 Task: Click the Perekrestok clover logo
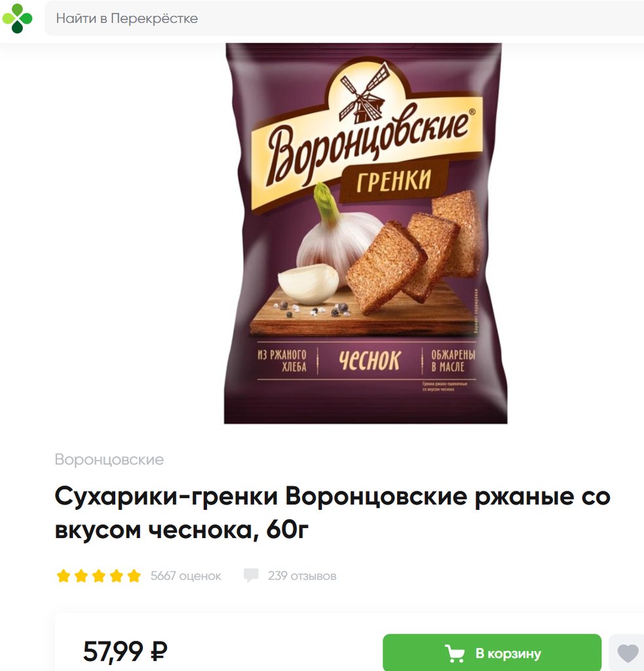(17, 18)
